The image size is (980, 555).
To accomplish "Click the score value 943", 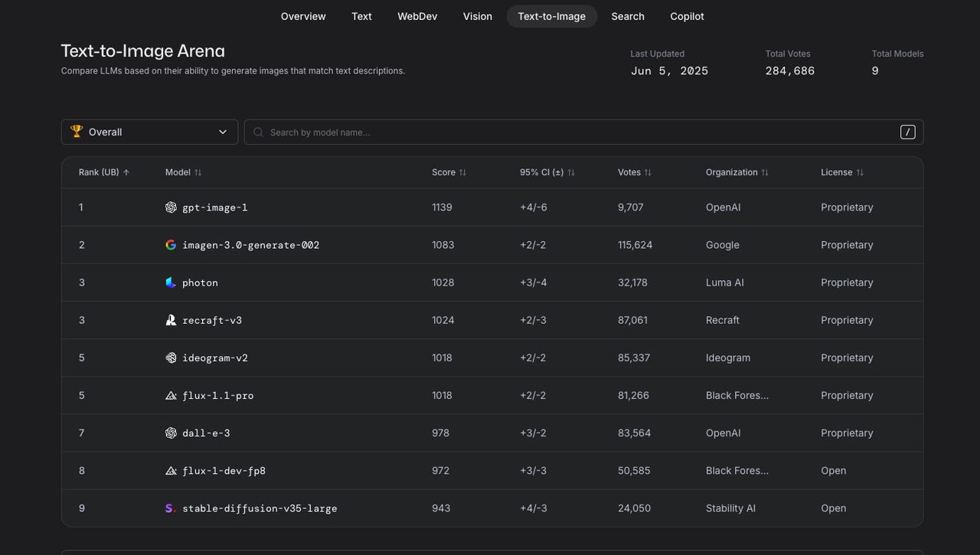I will coord(441,508).
